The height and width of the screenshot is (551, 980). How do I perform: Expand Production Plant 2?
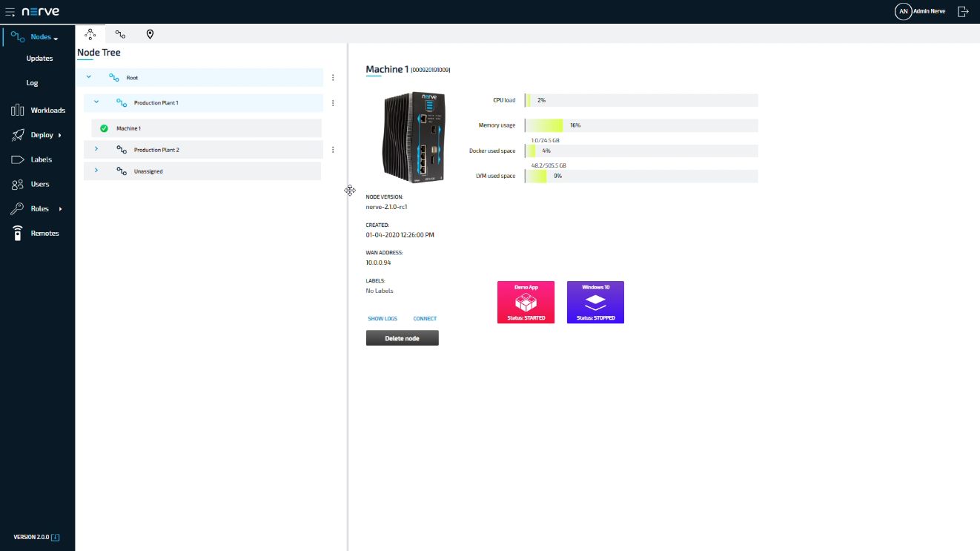point(96,149)
